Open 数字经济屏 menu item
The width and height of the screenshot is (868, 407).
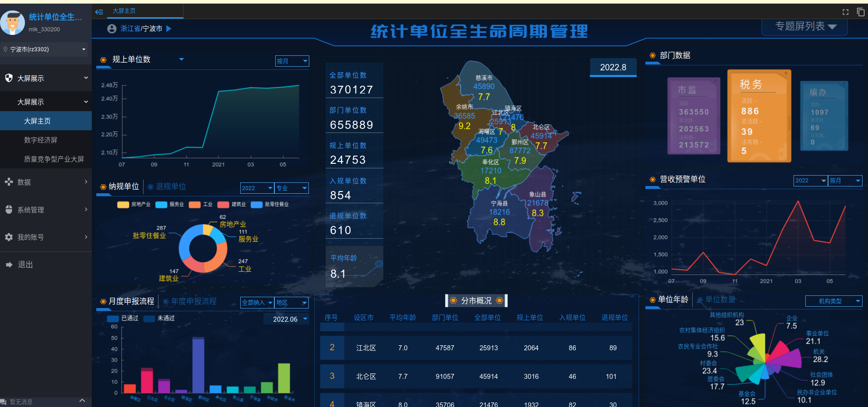tap(40, 140)
